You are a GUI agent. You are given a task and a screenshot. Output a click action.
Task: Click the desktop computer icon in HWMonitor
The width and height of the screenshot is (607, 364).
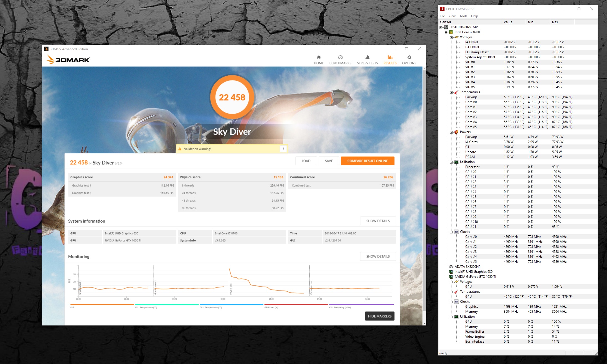pos(446,27)
